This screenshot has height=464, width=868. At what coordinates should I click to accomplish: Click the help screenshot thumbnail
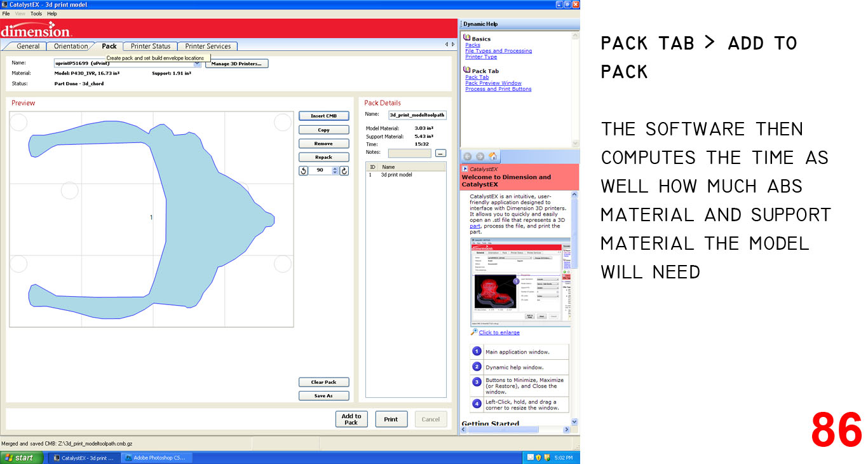520,282
